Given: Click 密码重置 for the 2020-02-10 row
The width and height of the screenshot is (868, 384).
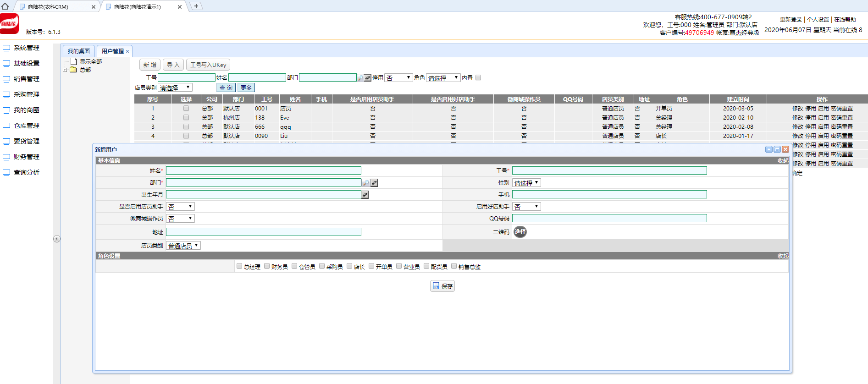Looking at the screenshot, I should click(x=842, y=118).
